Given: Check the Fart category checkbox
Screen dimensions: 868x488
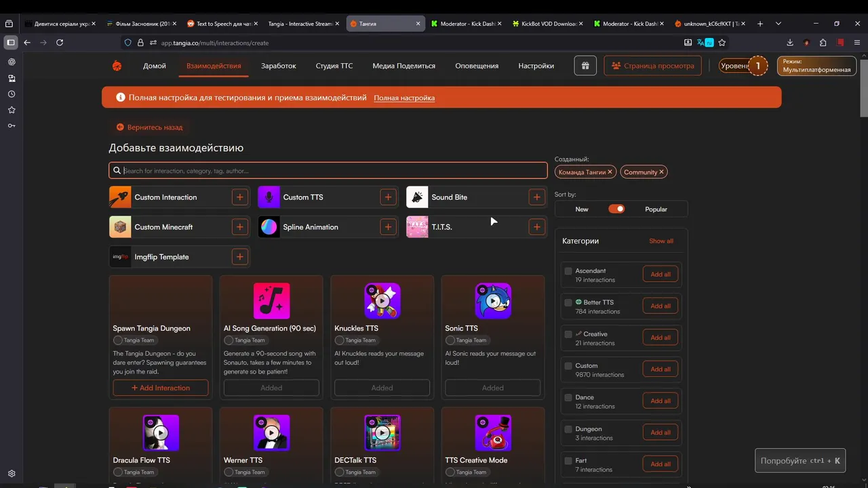Looking at the screenshot, I should point(568,461).
